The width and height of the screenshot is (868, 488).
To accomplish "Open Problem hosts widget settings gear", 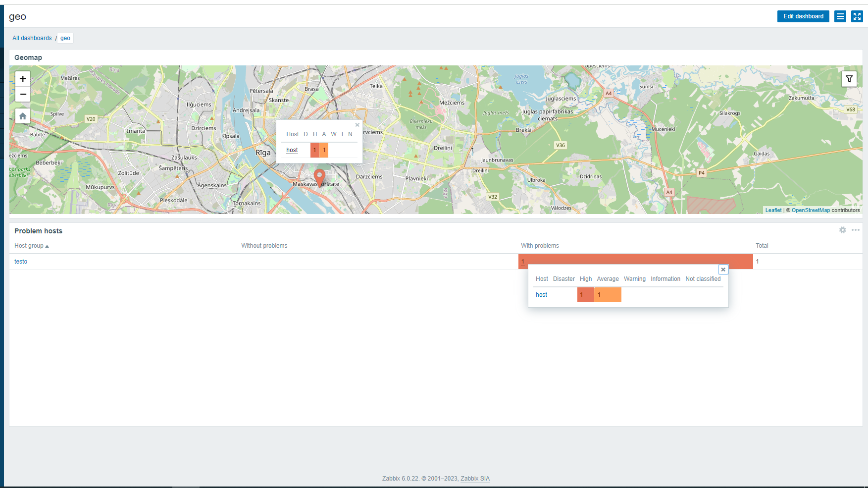I will [842, 230].
